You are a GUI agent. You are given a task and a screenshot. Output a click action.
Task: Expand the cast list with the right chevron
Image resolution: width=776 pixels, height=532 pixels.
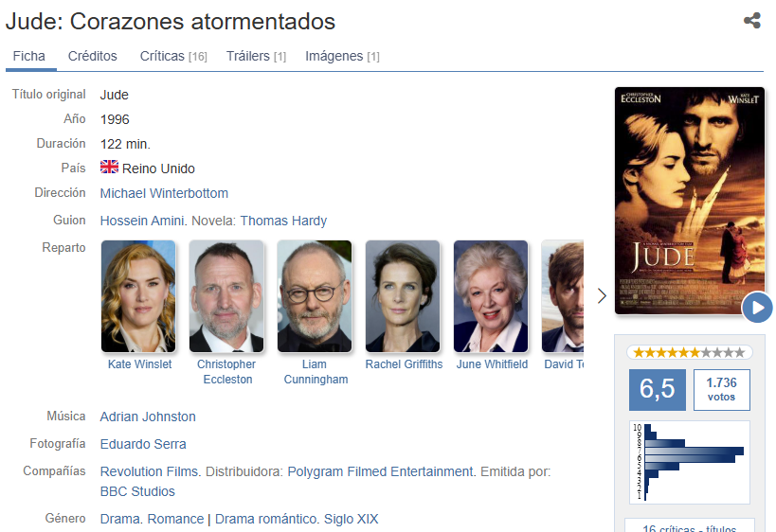[x=602, y=295]
